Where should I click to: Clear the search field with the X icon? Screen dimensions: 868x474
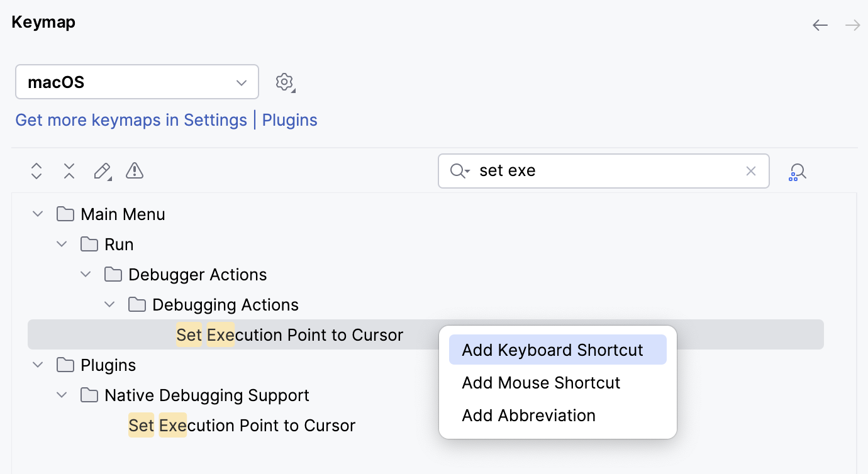[750, 170]
